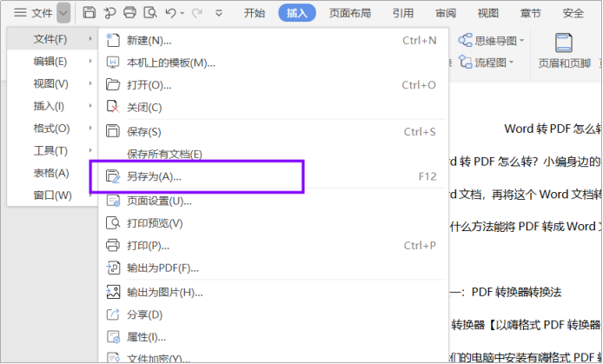Expand the arrow next to 文件(F)
603x364 pixels.
90,39
